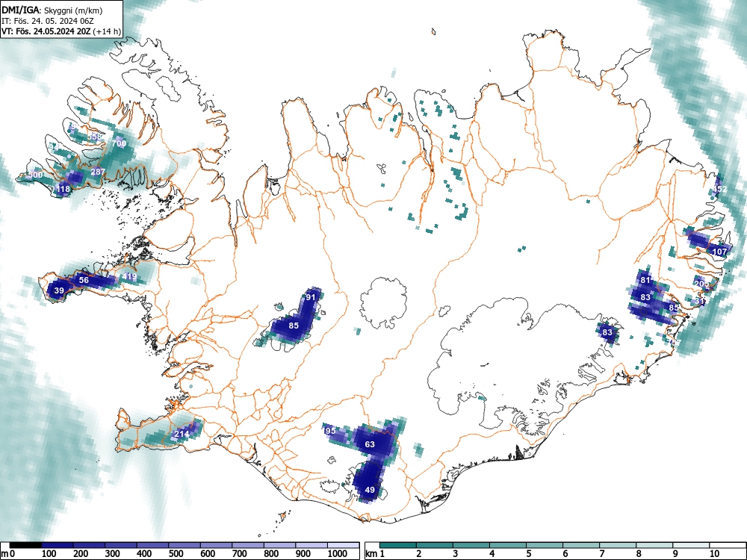Select the 118 visibility value

pos(63,189)
